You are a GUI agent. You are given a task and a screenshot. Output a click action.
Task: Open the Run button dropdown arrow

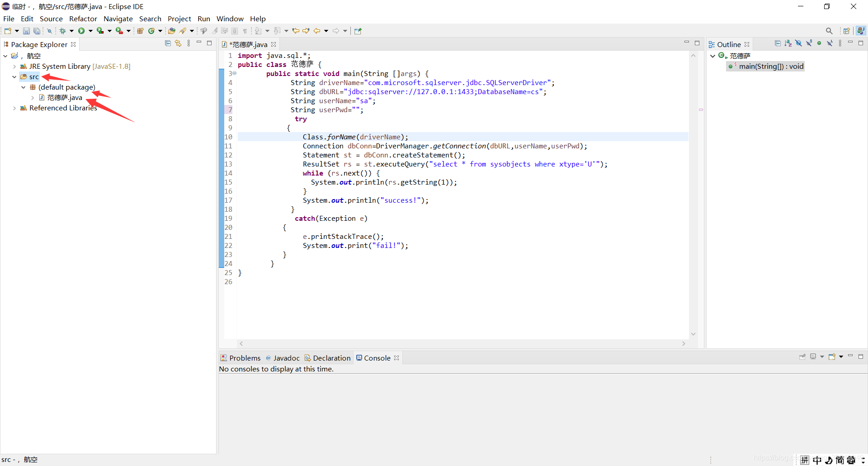pyautogui.click(x=90, y=31)
